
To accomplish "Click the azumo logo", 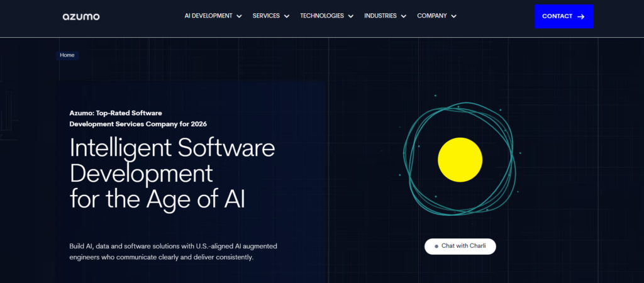I will pyautogui.click(x=81, y=16).
